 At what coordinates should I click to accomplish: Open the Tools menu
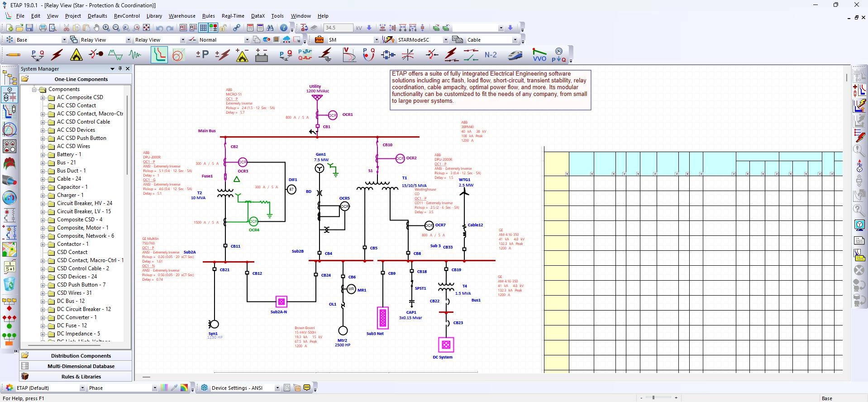coord(277,16)
